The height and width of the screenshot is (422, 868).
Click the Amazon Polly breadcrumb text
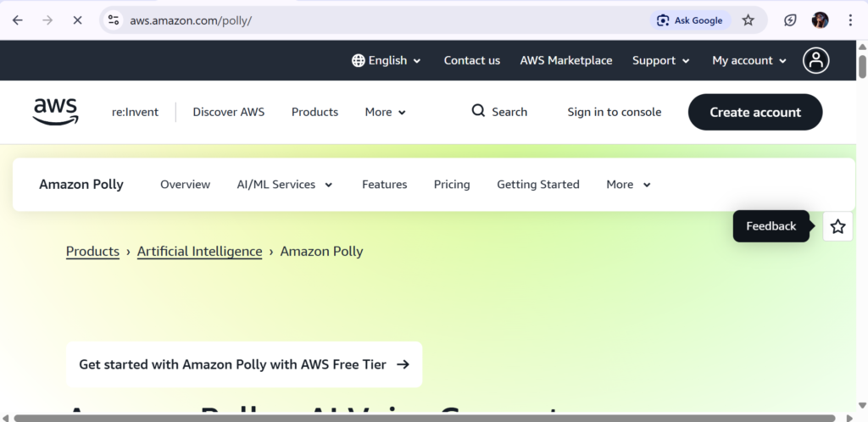[x=321, y=251]
